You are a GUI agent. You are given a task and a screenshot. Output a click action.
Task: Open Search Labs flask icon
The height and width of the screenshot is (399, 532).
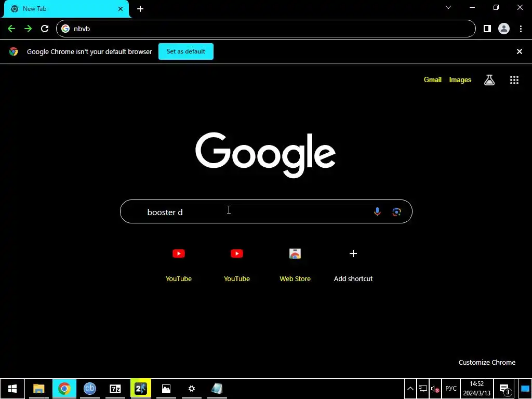click(489, 79)
